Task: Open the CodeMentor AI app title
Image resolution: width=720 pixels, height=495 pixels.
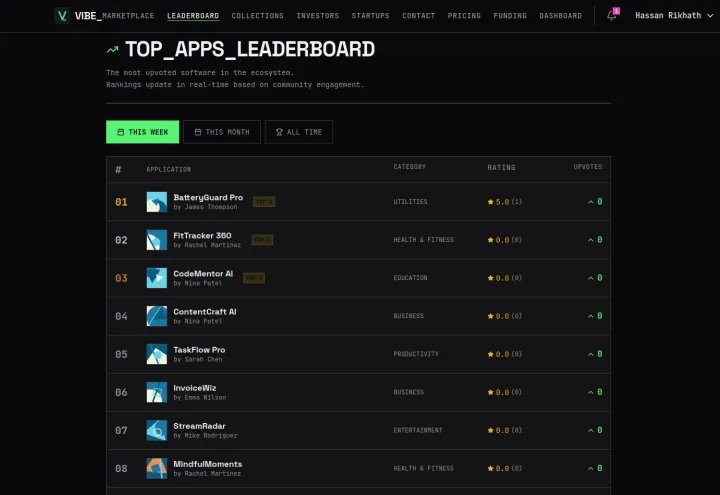Action: pyautogui.click(x=203, y=274)
